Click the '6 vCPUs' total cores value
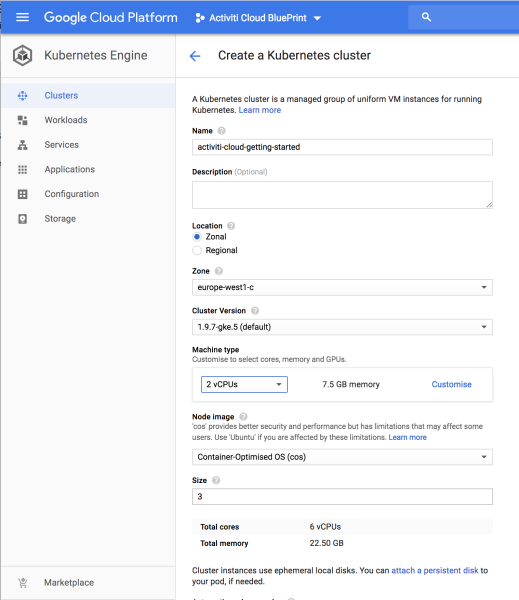 [x=325, y=527]
